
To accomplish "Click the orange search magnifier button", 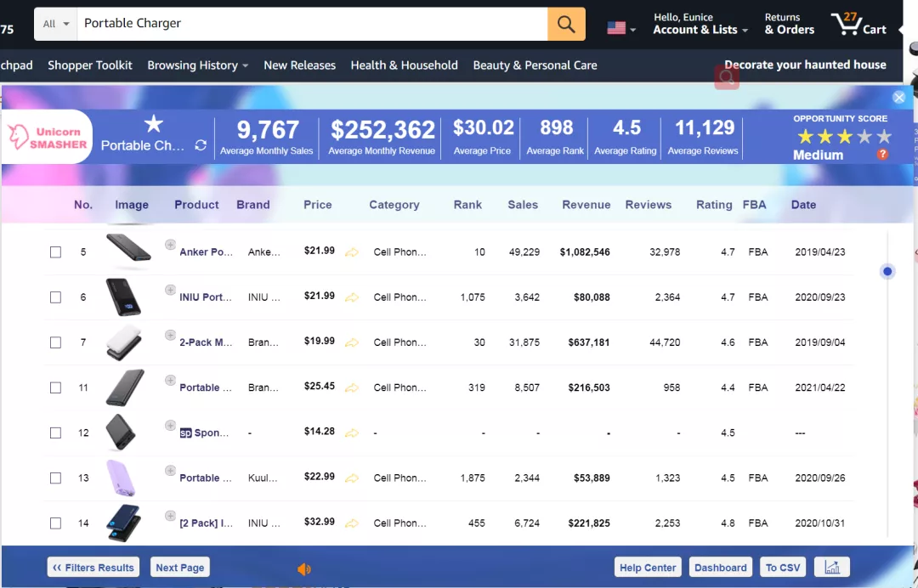I will point(566,24).
